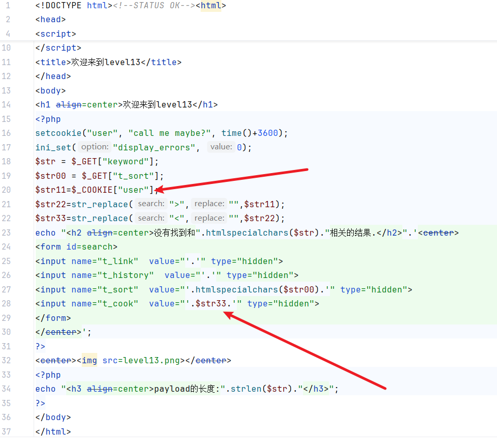Click the "value:" parameter hint in ini_set
Screen dimensions: 497x448
pyautogui.click(x=221, y=147)
